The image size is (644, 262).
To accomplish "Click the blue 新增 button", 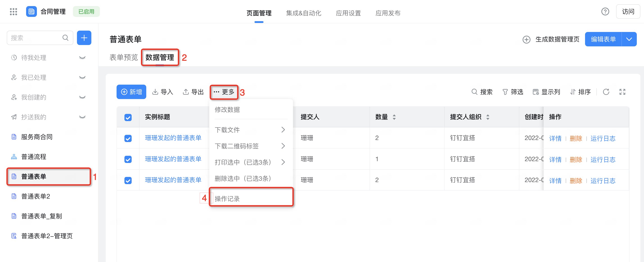I will [131, 92].
